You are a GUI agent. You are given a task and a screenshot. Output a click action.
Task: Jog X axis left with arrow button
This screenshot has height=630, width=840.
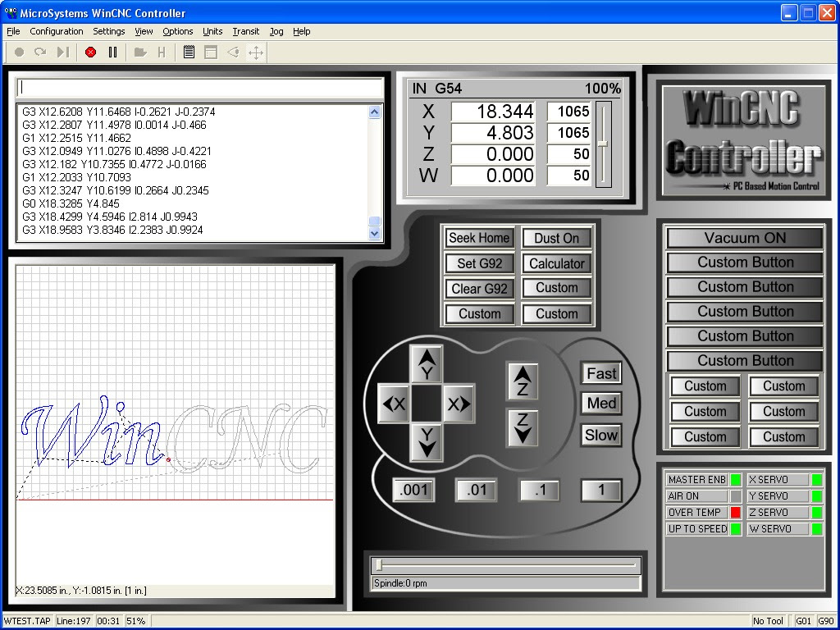pos(394,404)
